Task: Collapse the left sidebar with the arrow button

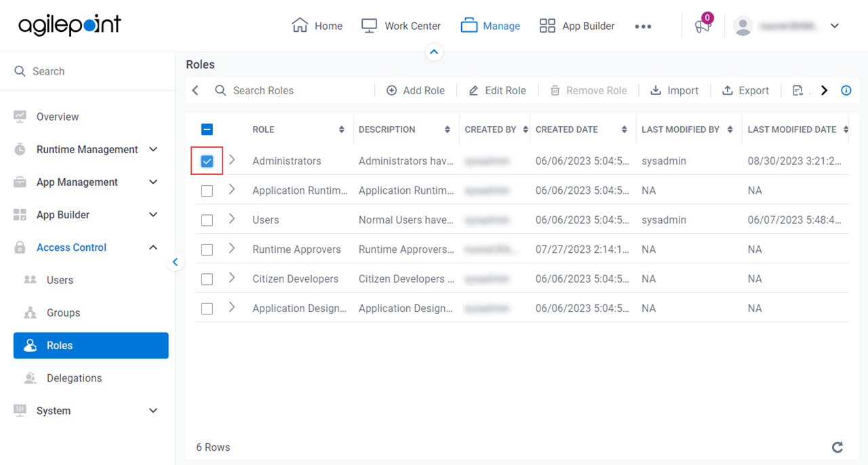Action: [x=175, y=262]
